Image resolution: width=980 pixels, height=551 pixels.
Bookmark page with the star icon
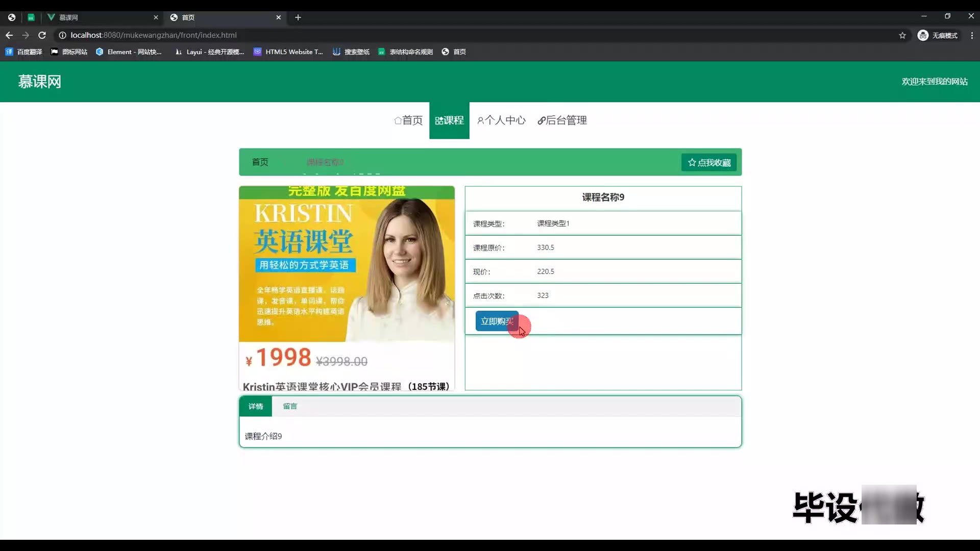(902, 35)
